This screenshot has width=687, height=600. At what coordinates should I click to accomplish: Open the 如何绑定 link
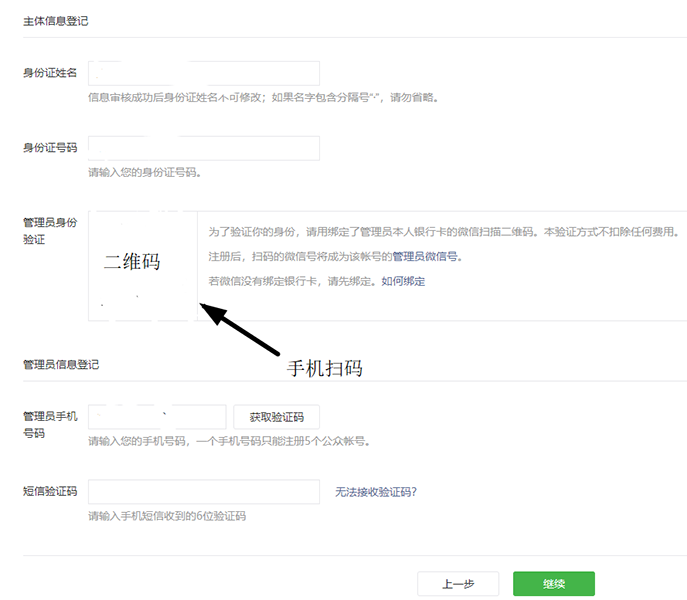coord(403,281)
